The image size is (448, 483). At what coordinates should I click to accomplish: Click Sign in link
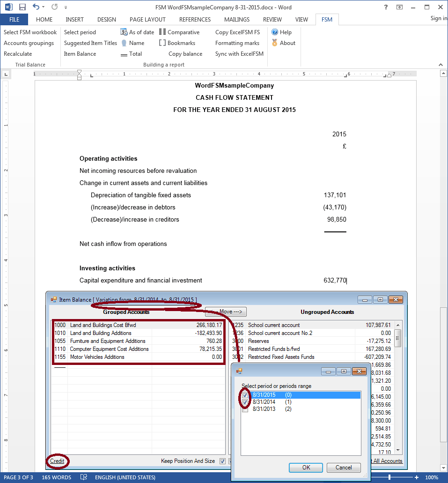tap(439, 18)
